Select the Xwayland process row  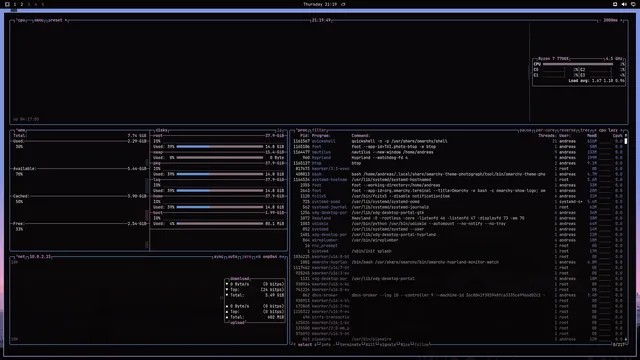457,218
